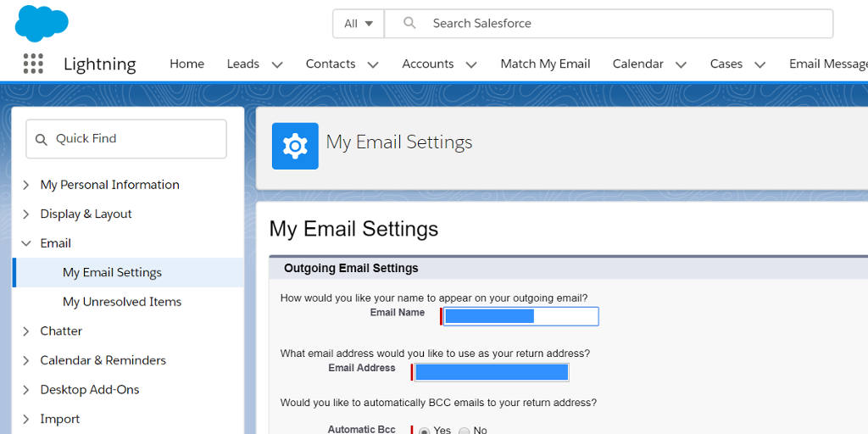Viewport: 868px width, 434px height.
Task: Click the Email Address input field
Action: pos(492,372)
